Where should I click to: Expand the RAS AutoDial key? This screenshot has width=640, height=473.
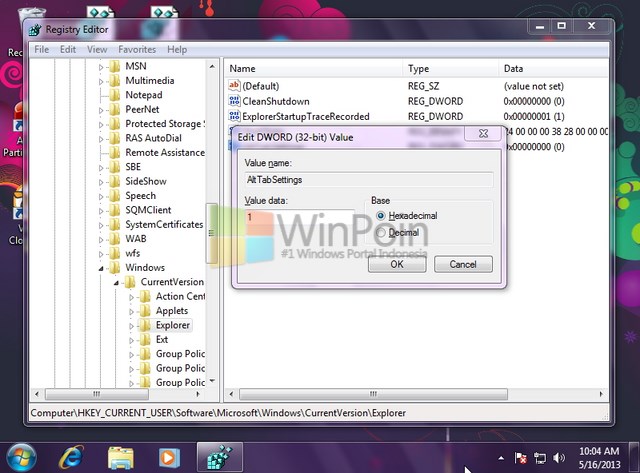[x=101, y=138]
